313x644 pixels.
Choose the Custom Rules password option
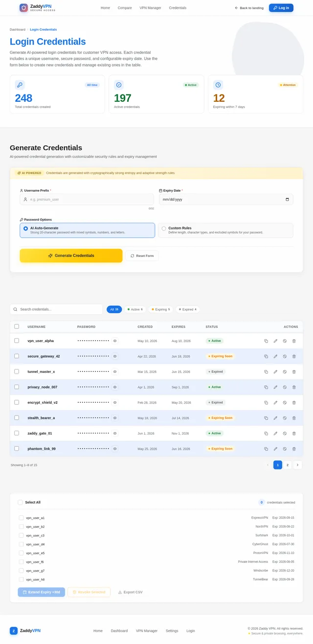[225, 230]
